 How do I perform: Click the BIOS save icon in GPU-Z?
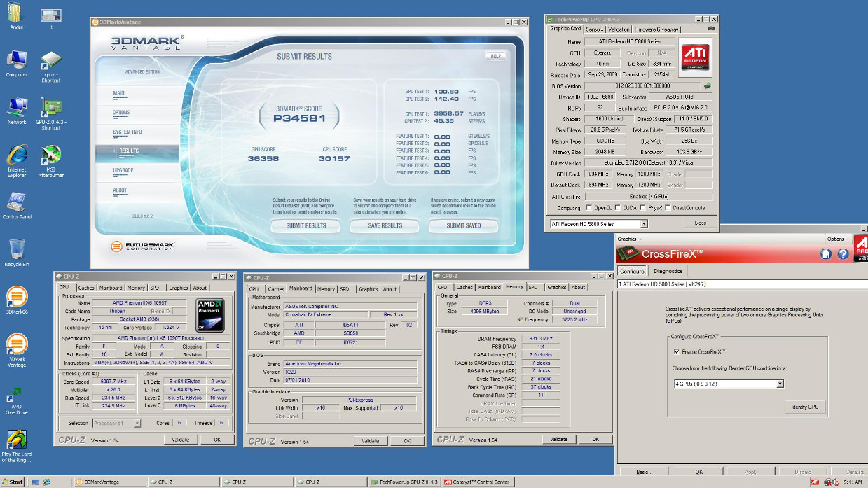pyautogui.click(x=708, y=86)
